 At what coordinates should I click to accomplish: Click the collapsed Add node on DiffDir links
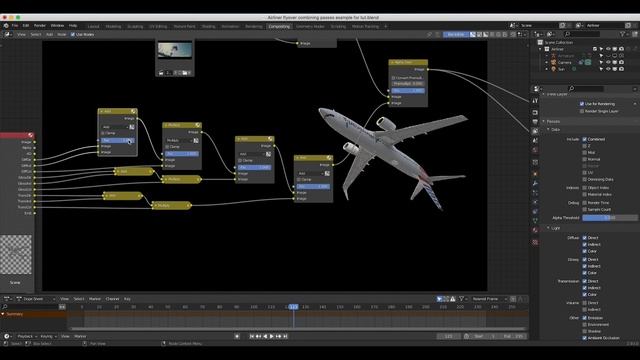[134, 171]
